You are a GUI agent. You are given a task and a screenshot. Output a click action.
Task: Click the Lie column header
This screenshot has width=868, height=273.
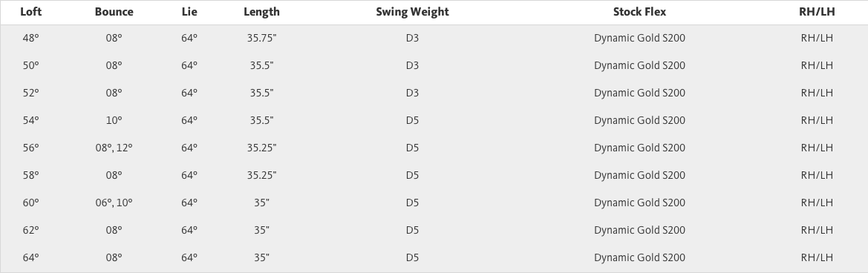189,12
